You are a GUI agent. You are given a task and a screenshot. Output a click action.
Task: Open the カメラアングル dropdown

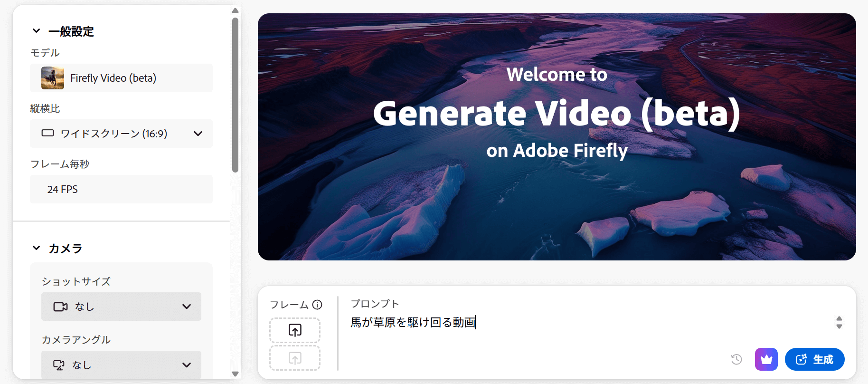click(x=121, y=365)
